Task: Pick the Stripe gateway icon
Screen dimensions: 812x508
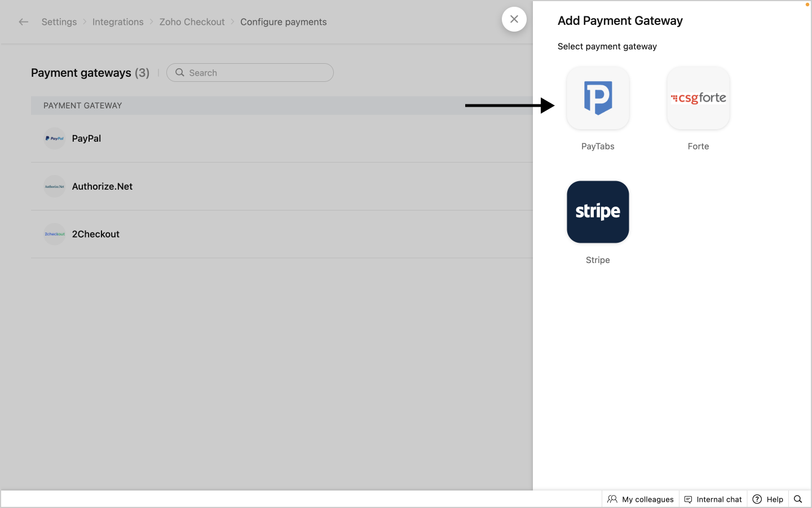Action: pyautogui.click(x=598, y=212)
